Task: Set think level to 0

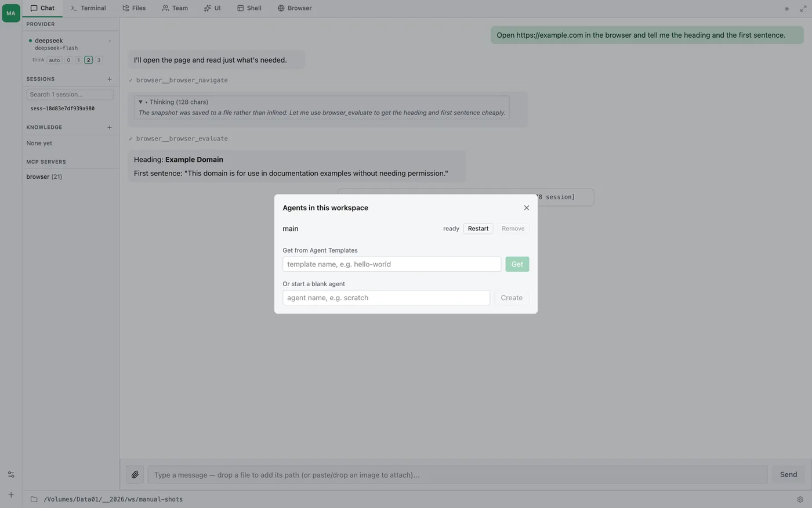Action: (68, 60)
